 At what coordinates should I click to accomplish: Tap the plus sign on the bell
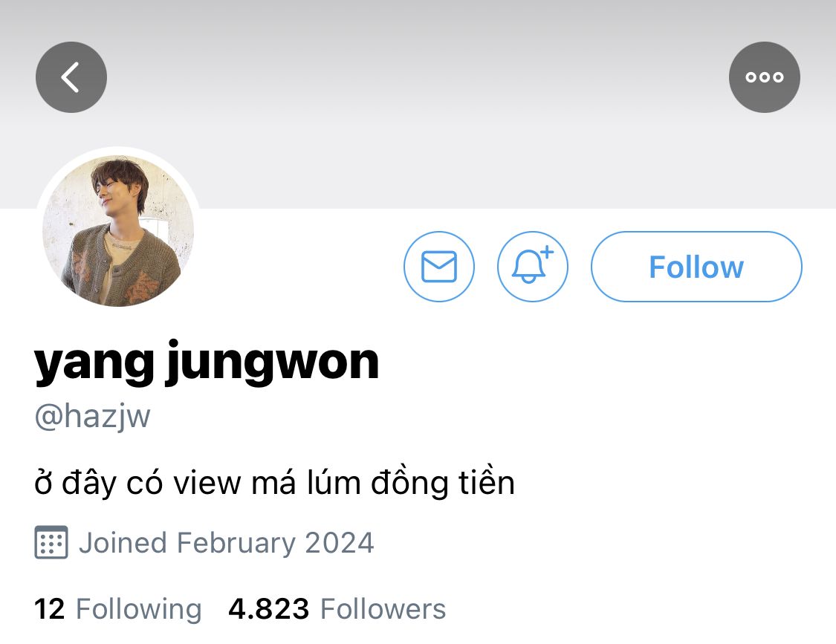pos(547,252)
